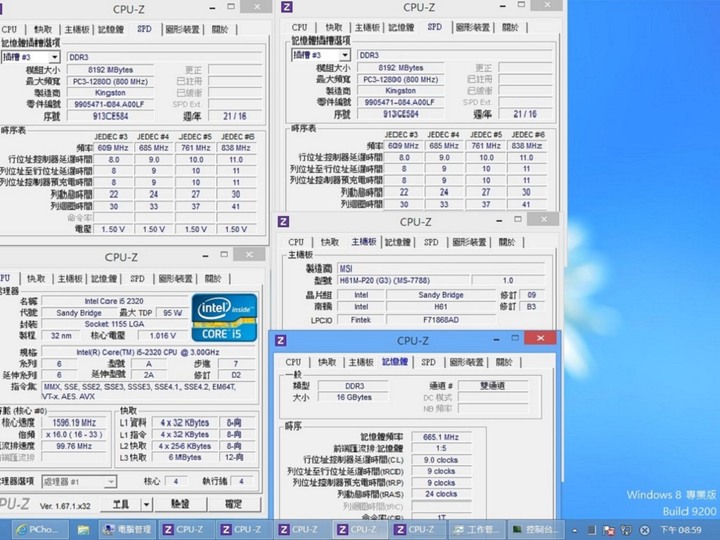Open 圖形裝置 tab in left SPD window

pyautogui.click(x=182, y=29)
